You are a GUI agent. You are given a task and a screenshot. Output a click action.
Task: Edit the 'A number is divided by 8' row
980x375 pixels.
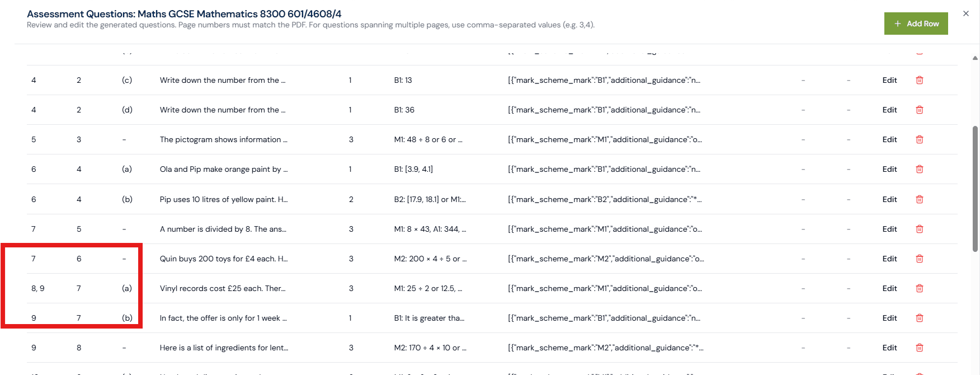click(x=889, y=229)
